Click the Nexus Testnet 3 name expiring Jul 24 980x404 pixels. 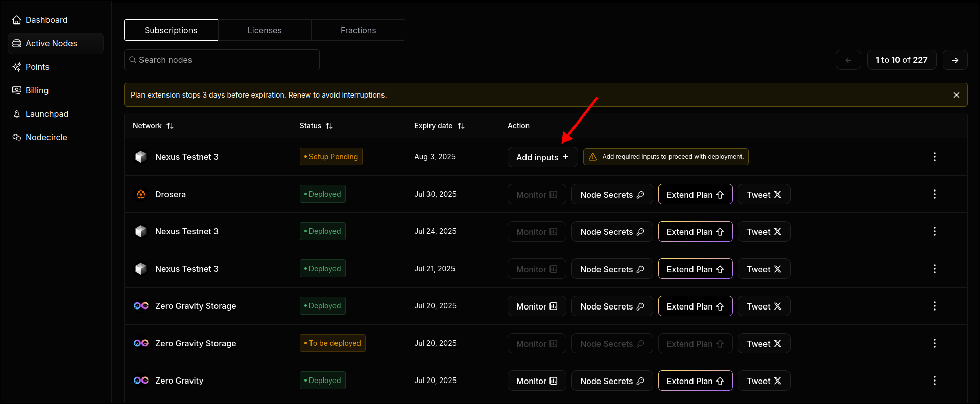click(187, 231)
